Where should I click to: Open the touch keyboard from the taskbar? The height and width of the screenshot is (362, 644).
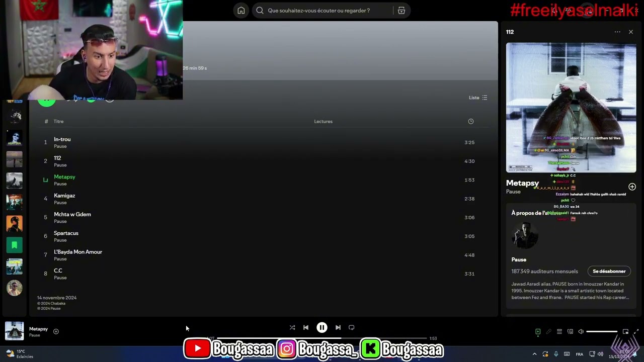point(567,354)
